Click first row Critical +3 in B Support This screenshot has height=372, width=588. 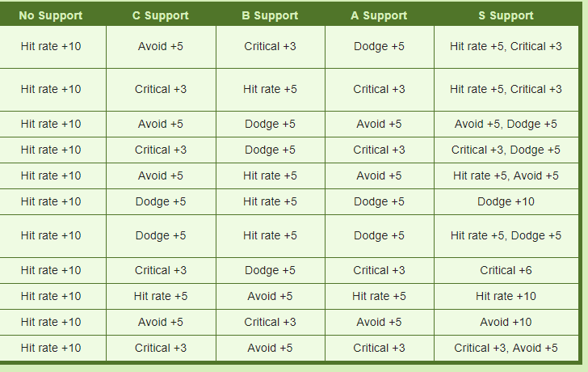coord(270,47)
